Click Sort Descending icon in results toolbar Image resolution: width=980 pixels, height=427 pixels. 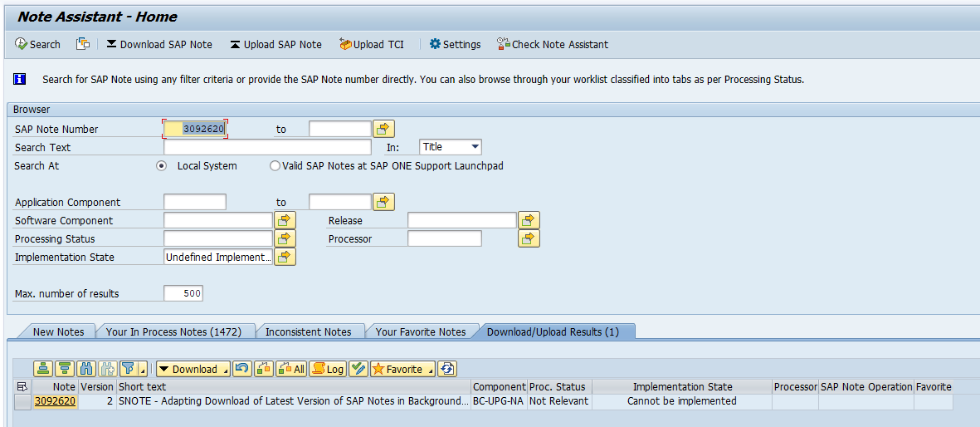pyautogui.click(x=64, y=369)
